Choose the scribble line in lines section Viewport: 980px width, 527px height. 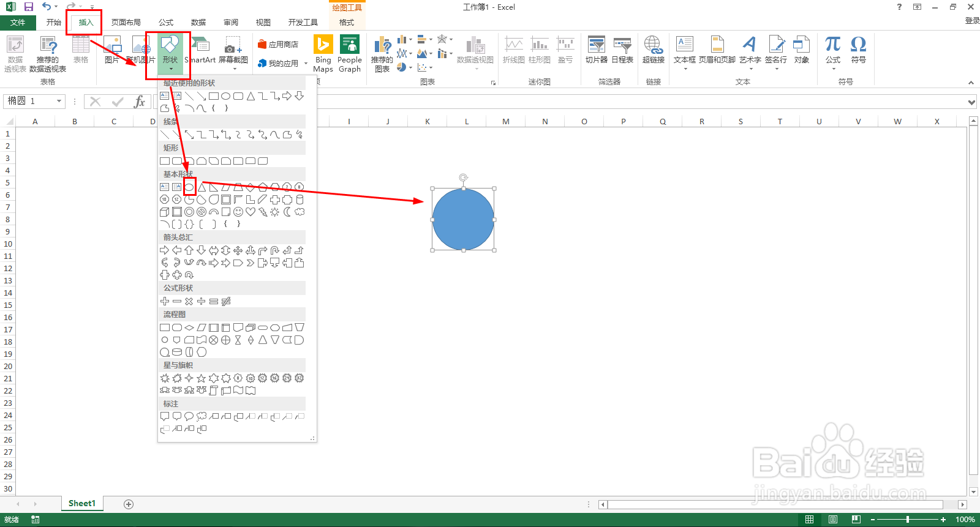(300, 135)
